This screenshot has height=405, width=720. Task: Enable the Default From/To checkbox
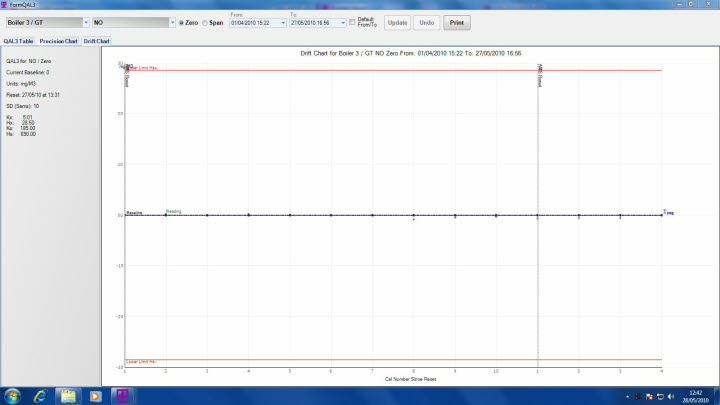point(352,22)
